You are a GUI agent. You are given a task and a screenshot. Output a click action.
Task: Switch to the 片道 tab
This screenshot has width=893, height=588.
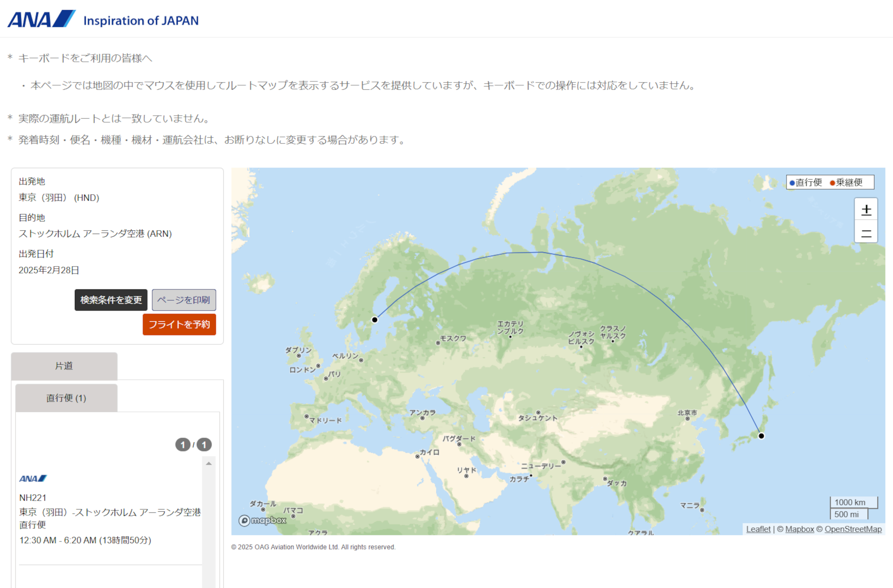(64, 366)
